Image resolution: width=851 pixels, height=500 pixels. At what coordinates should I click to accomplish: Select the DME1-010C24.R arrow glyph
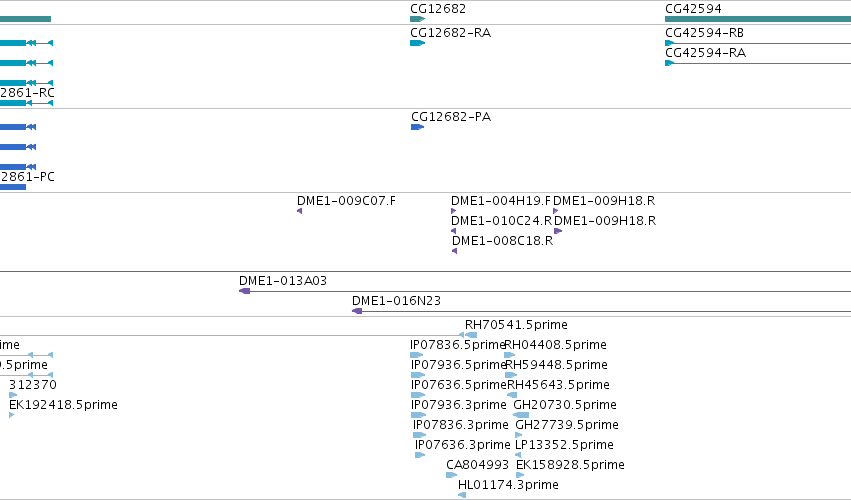(454, 231)
